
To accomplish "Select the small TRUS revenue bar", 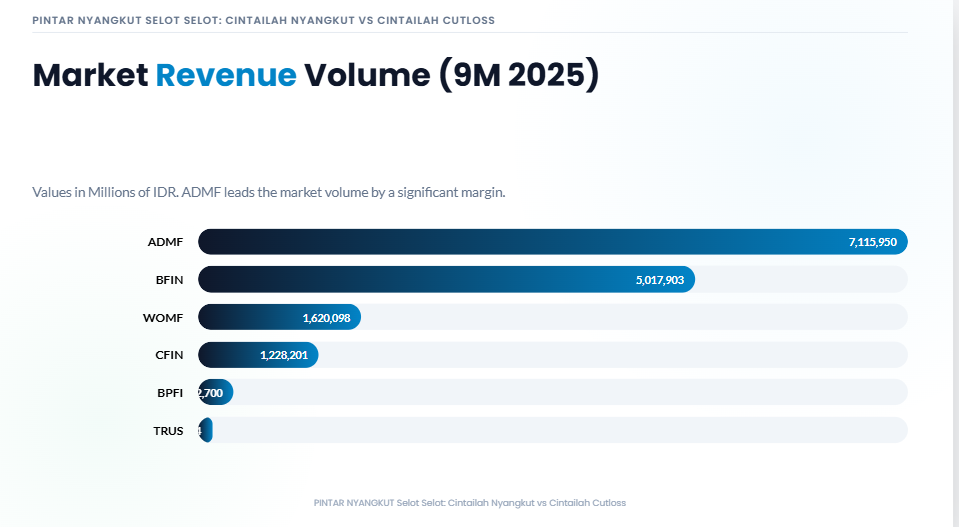I will [x=206, y=430].
